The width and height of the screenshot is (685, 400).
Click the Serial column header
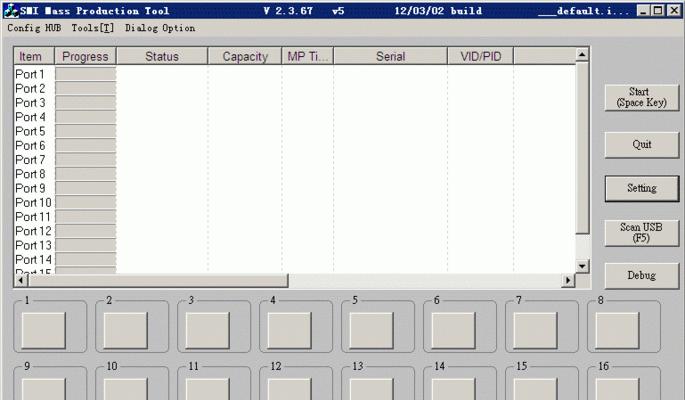click(391, 56)
